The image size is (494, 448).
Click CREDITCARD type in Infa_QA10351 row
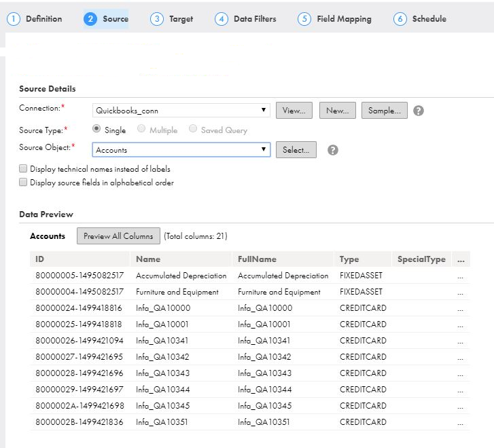363,422
